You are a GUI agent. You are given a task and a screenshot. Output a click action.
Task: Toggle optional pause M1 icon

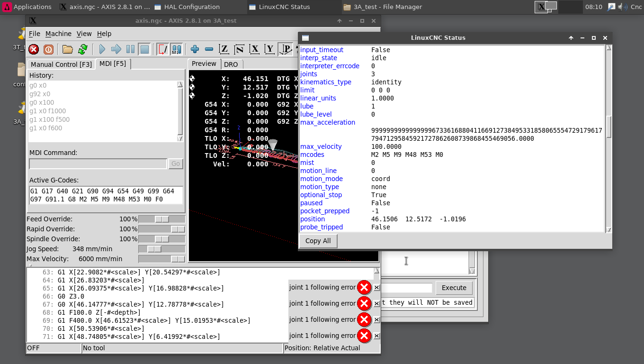click(x=177, y=49)
